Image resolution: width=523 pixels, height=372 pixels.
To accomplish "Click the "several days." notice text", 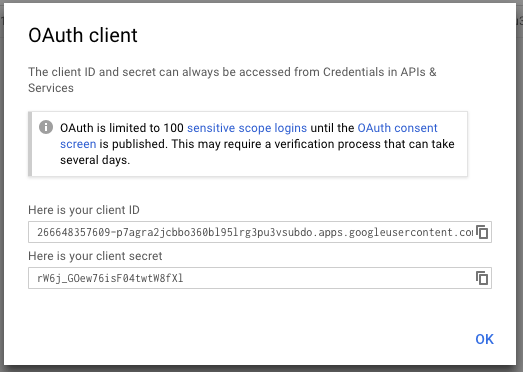I will [95, 160].
